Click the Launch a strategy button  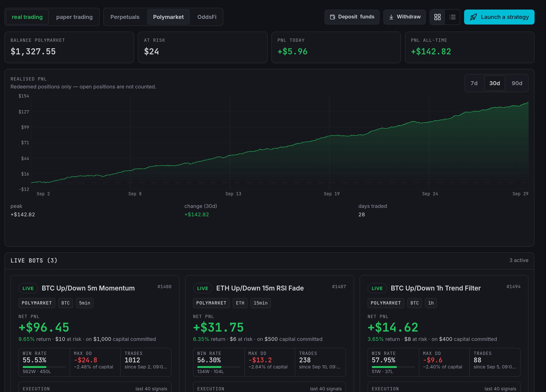click(x=499, y=17)
